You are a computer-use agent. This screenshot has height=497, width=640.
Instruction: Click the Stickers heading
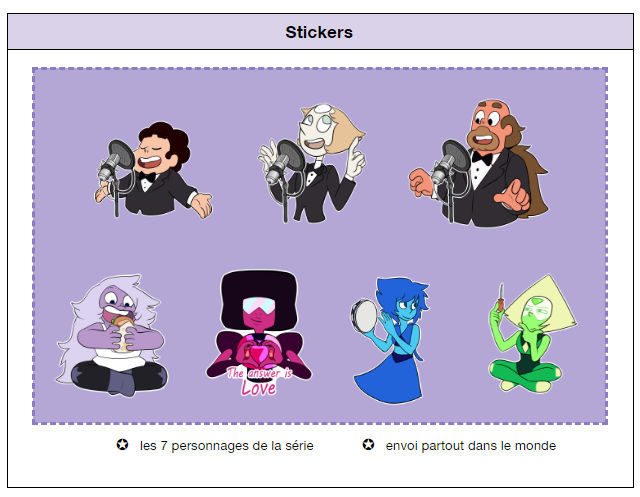point(319,32)
